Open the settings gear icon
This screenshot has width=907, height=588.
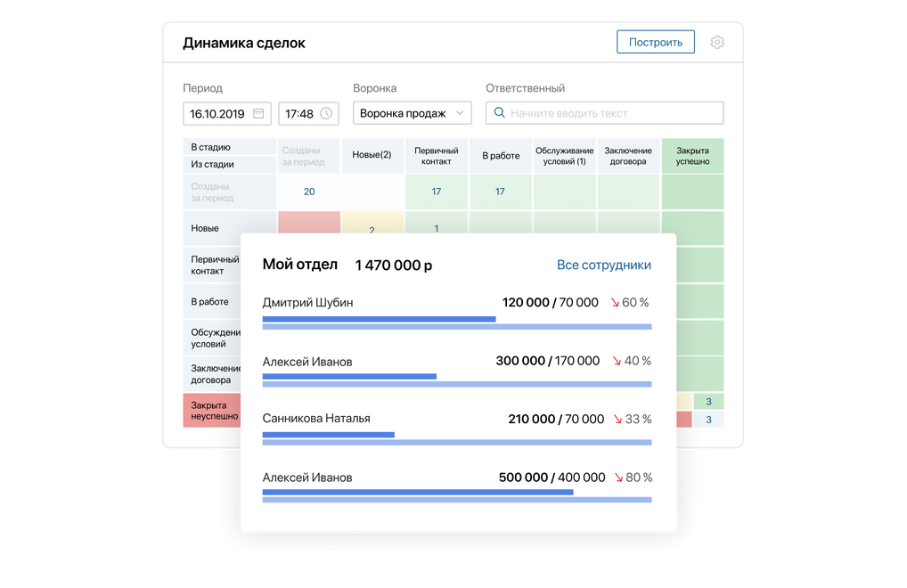(x=717, y=41)
